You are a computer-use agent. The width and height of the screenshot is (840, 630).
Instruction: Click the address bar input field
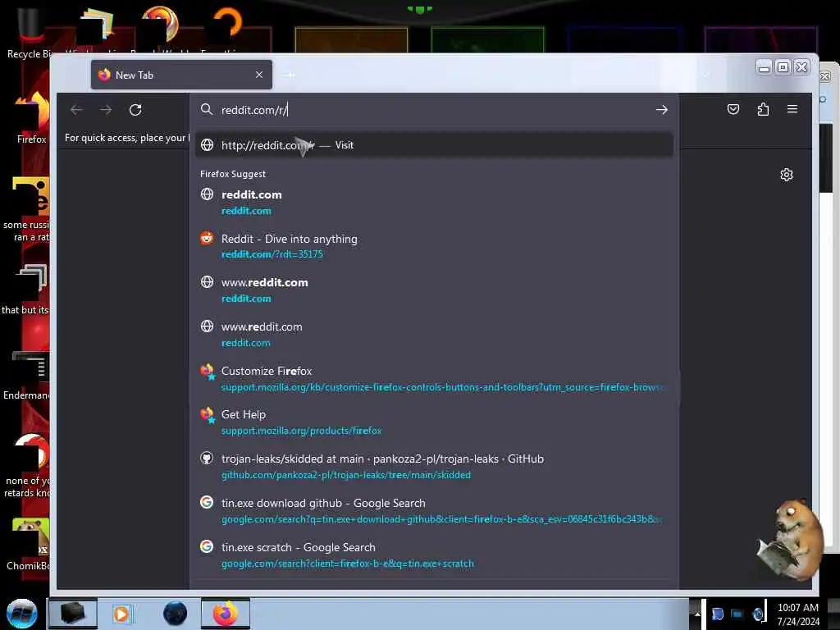point(434,110)
